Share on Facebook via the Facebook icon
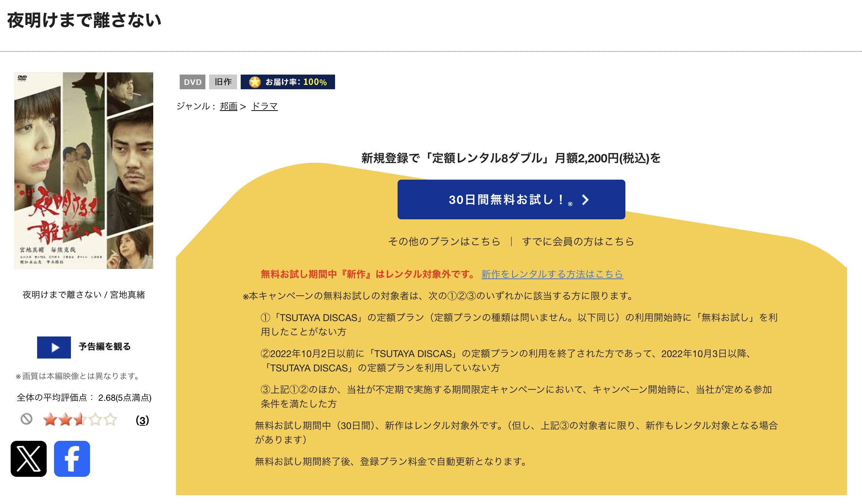This screenshot has width=862, height=504. click(72, 459)
